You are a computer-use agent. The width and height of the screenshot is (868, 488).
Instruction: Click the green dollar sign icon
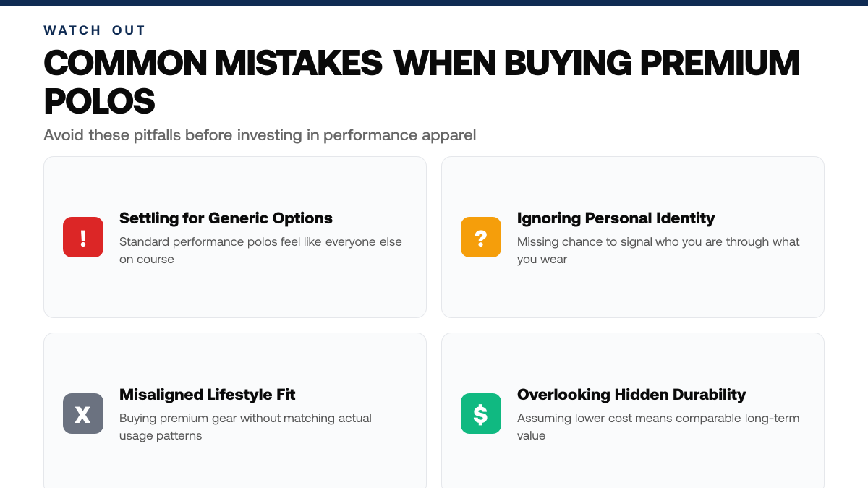tap(481, 414)
